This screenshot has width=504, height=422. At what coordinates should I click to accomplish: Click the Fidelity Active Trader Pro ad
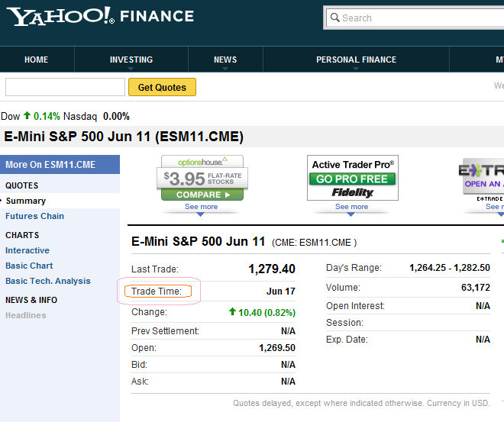coord(352,178)
